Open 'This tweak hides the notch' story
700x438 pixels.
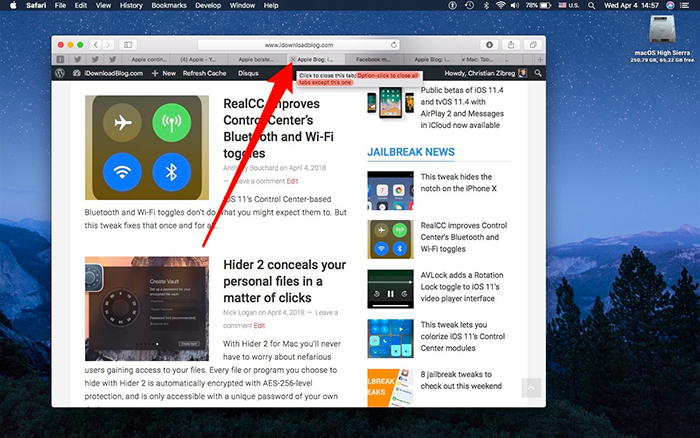(458, 183)
